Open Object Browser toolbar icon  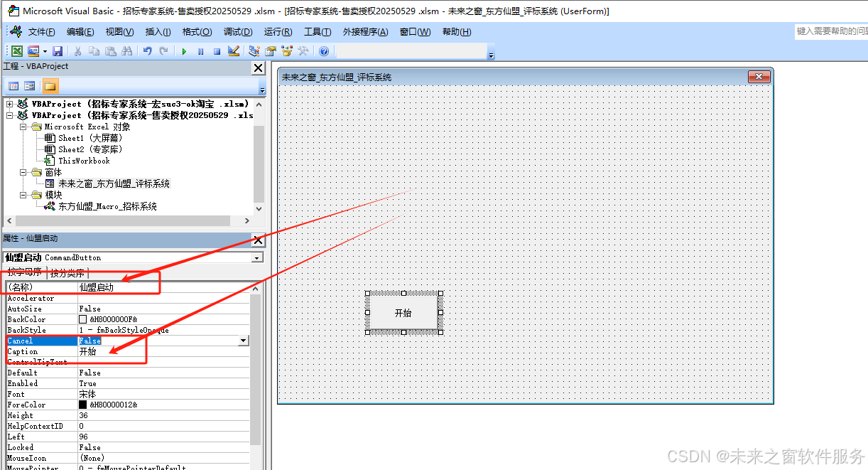point(287,51)
